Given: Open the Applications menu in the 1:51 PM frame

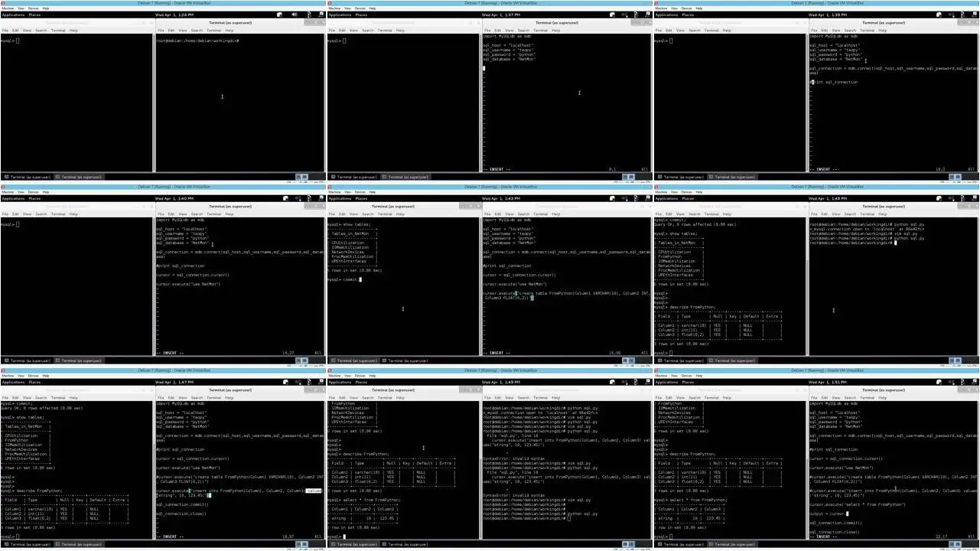Looking at the screenshot, I should pyautogui.click(x=666, y=382).
